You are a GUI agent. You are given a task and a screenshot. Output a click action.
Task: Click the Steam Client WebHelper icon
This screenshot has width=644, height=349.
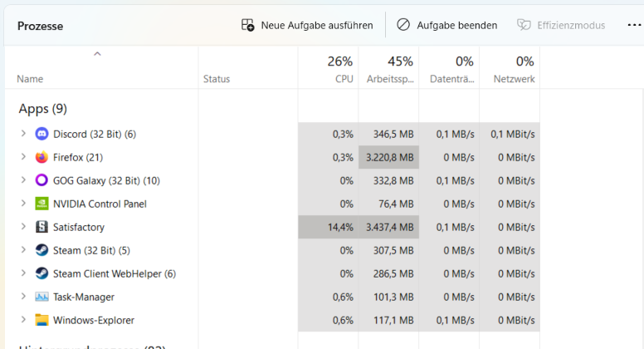(41, 273)
